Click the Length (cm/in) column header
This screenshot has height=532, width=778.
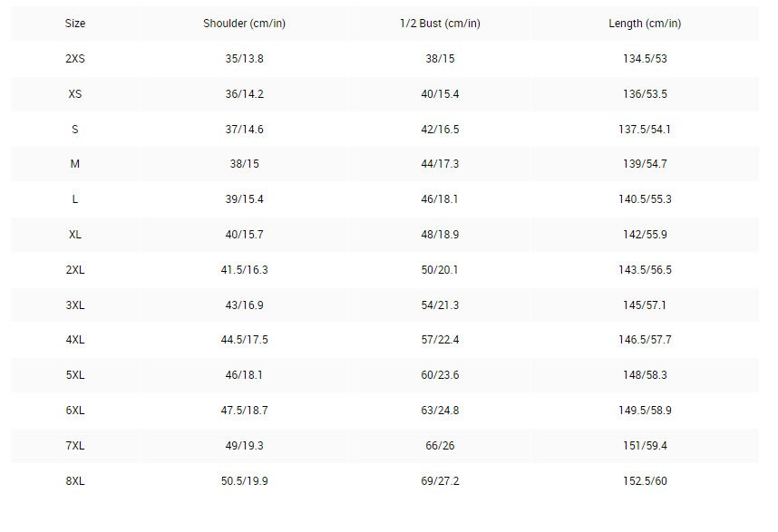[644, 24]
